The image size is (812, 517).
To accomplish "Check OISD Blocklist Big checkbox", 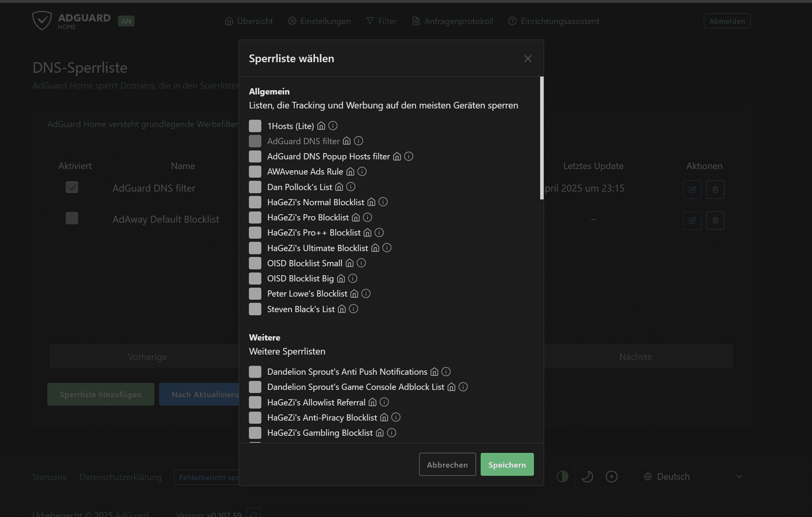I will coord(255,278).
